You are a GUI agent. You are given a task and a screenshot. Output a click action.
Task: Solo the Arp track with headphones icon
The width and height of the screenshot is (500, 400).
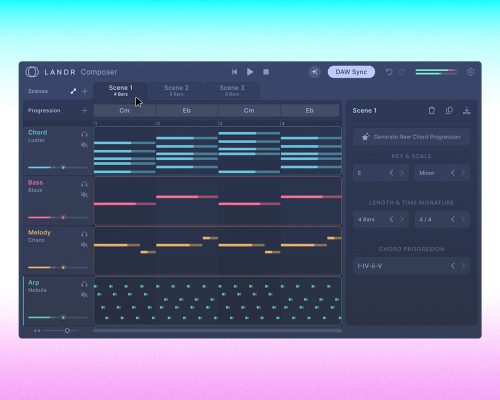tap(84, 284)
